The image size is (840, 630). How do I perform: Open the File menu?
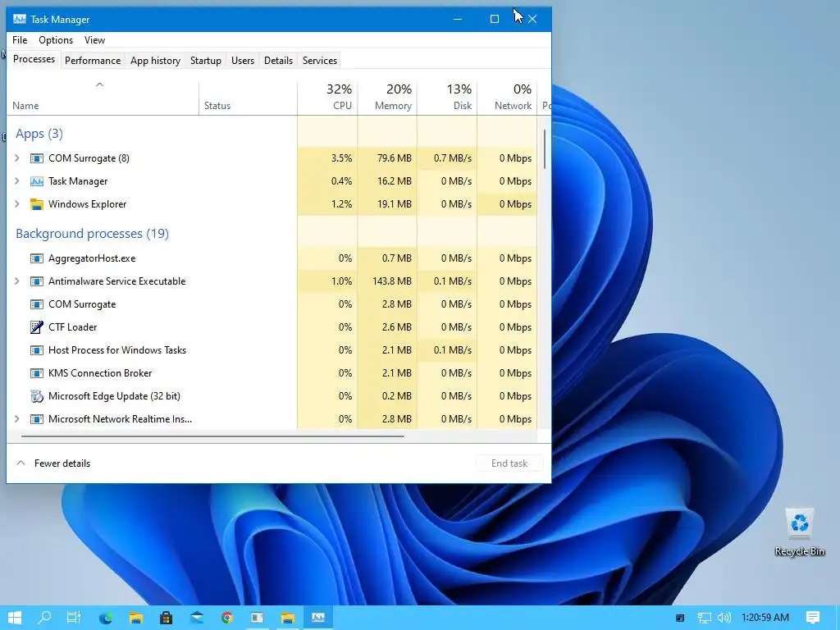[x=20, y=40]
